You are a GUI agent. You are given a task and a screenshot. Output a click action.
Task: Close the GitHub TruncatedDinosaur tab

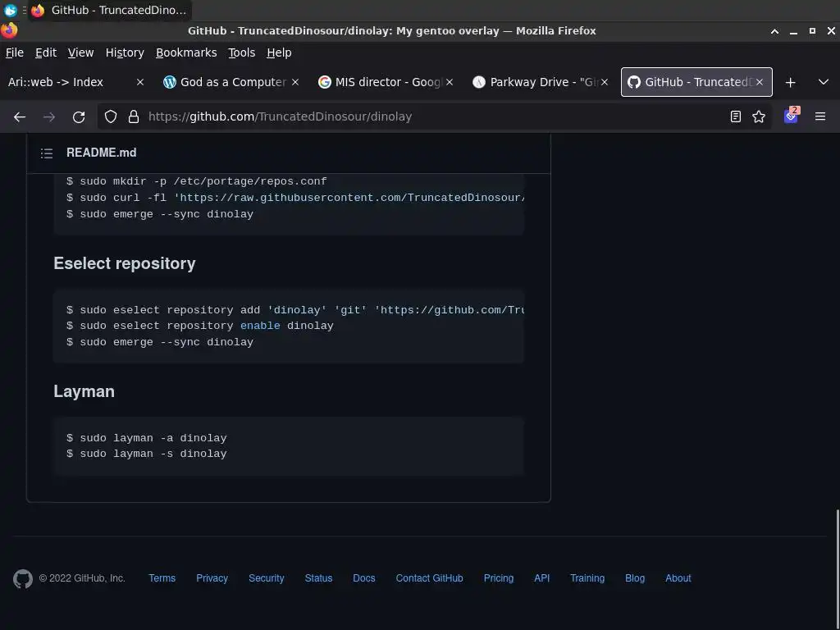pos(759,83)
